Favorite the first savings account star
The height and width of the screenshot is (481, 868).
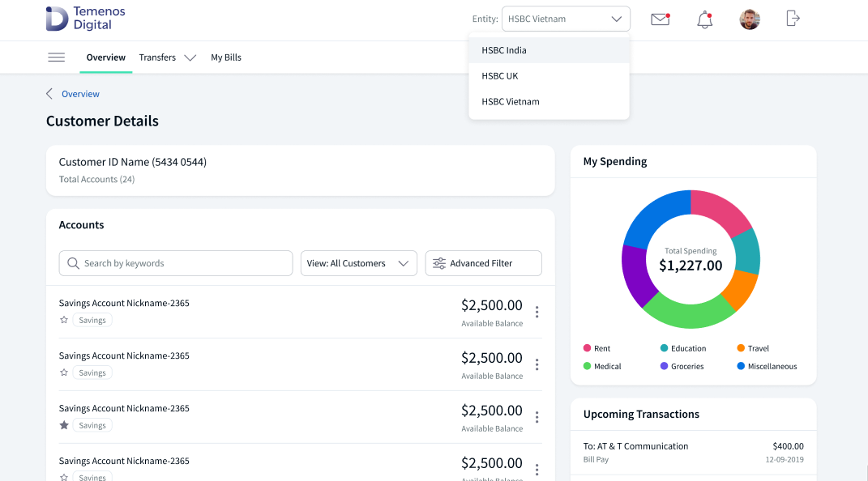[x=64, y=320]
